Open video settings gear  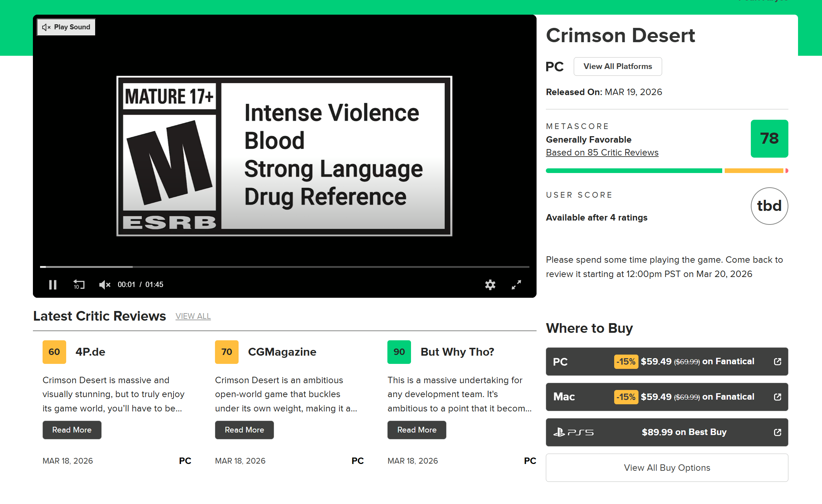point(490,285)
